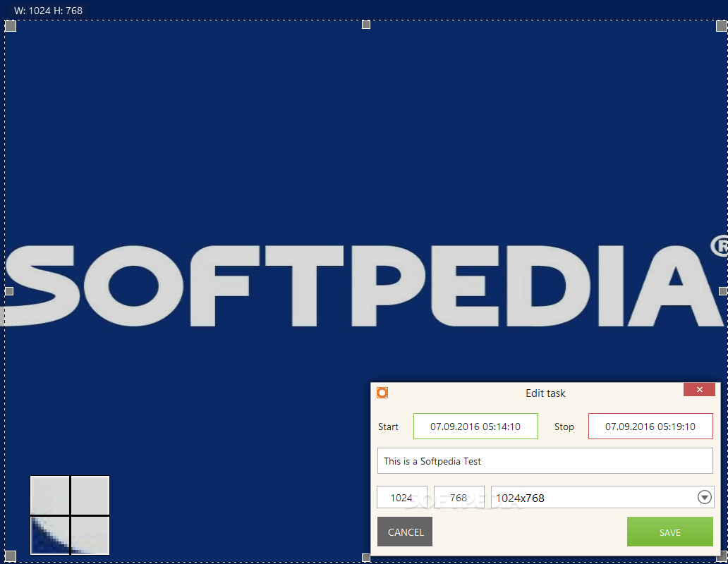Screen dimensions: 728x564
Task: Click the Start time field
Action: pos(475,427)
